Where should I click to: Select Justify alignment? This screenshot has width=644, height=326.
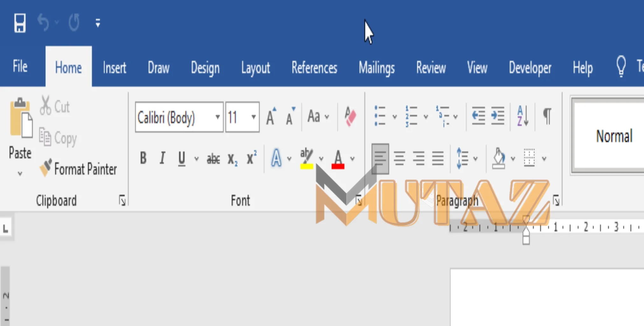[x=438, y=159]
